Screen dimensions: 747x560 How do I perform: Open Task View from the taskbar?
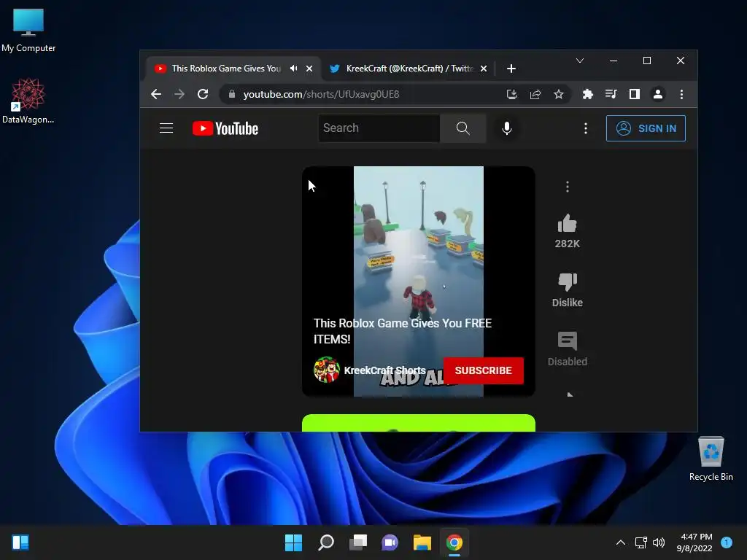point(358,542)
